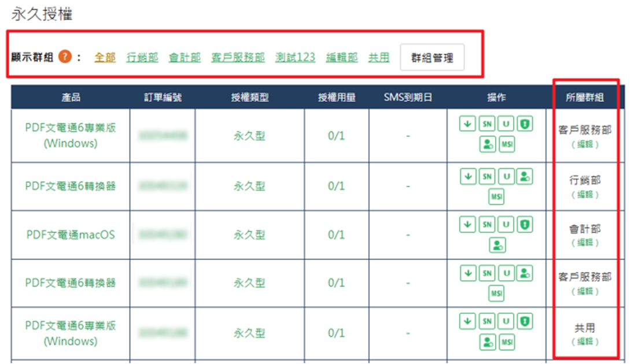Filter licenses by the 行銷部 group link
This screenshot has height=364, width=631.
pyautogui.click(x=142, y=58)
